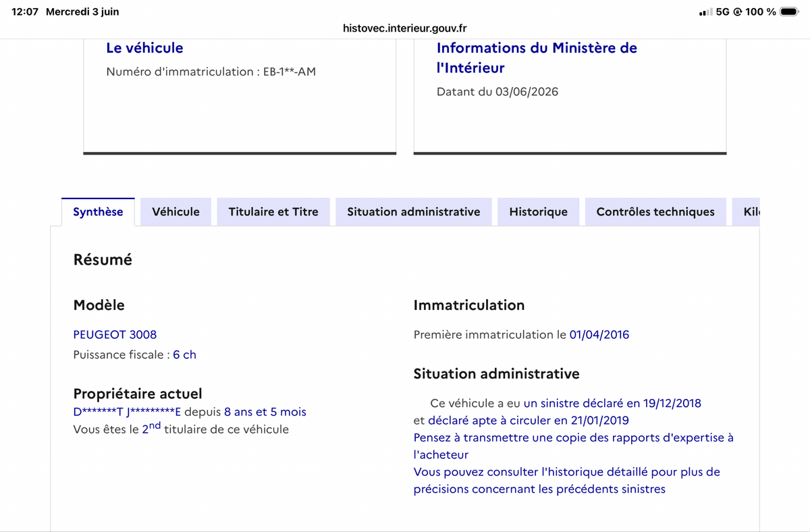This screenshot has height=532, width=810.
Task: Click first registration date 01/04/2016
Action: tap(599, 334)
